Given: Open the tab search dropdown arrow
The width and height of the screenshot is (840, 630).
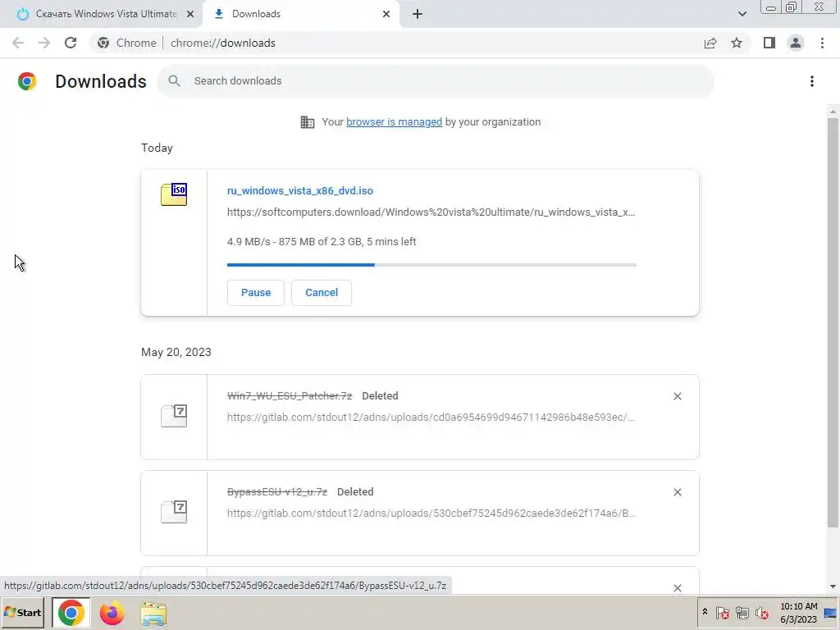Looking at the screenshot, I should [742, 14].
